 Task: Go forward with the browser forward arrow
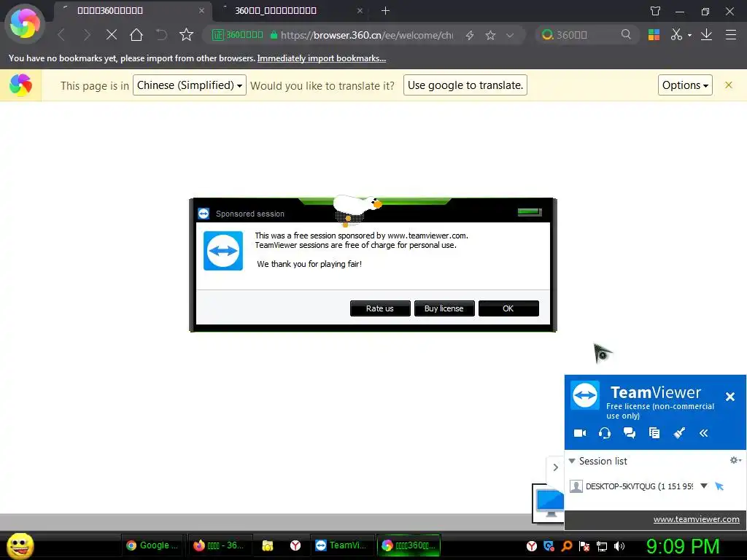(x=86, y=35)
